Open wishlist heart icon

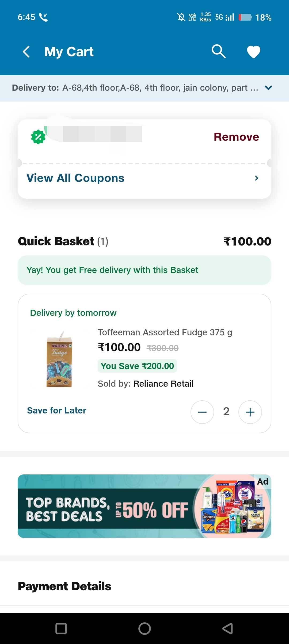(x=253, y=52)
